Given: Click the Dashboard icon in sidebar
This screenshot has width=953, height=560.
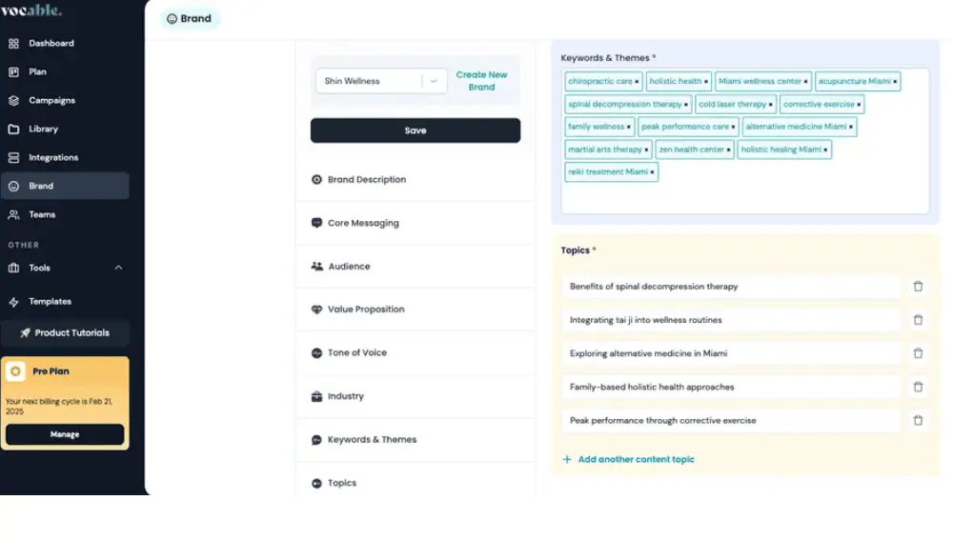Looking at the screenshot, I should pos(13,44).
